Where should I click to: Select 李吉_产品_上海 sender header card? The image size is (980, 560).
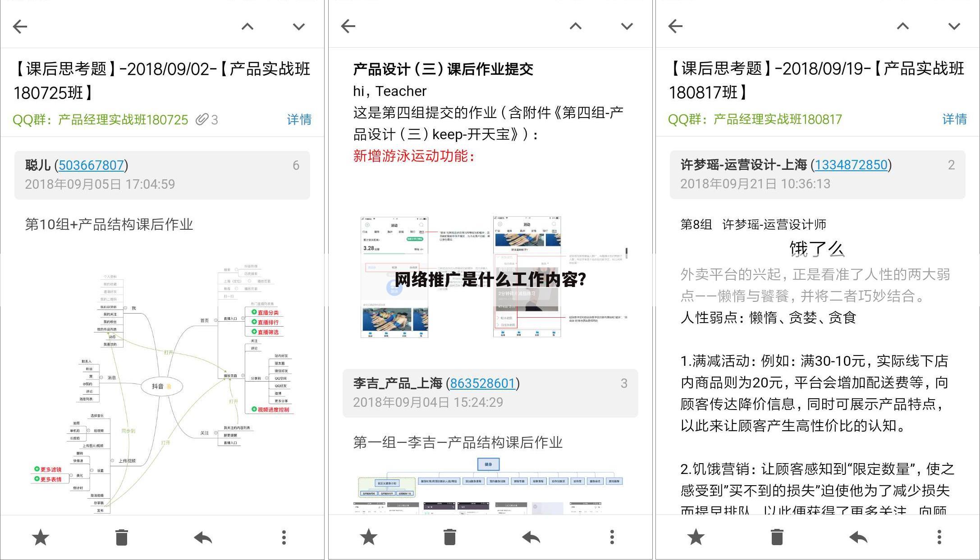pos(490,393)
